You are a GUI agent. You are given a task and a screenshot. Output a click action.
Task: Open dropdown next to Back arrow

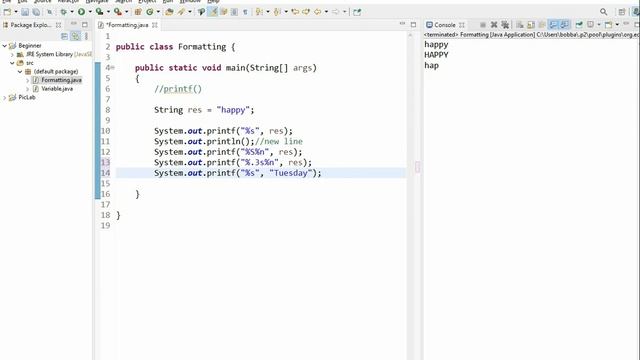(x=326, y=12)
